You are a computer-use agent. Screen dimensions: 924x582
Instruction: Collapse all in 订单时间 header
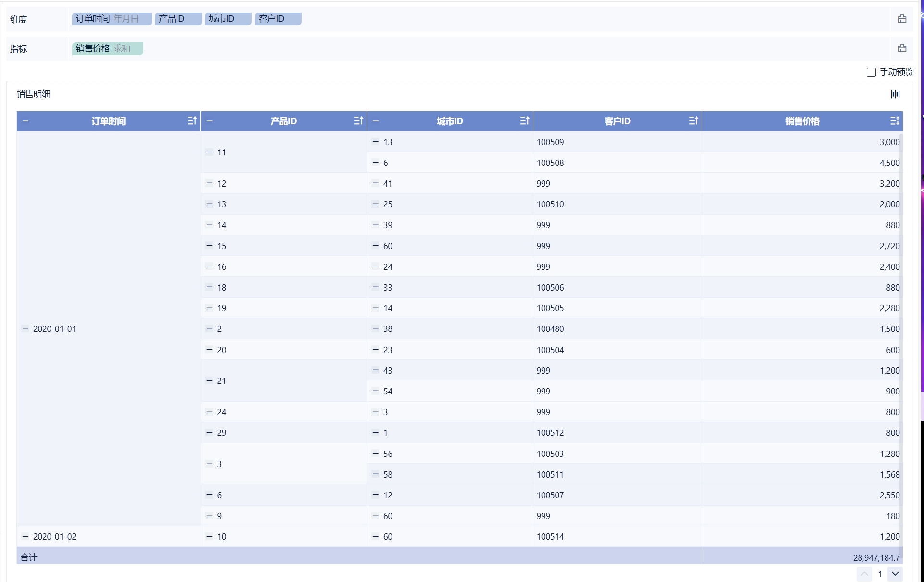click(25, 121)
